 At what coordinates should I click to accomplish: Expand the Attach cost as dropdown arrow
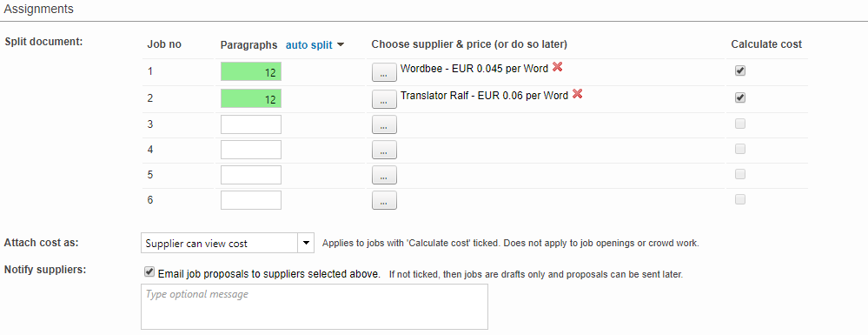click(306, 243)
